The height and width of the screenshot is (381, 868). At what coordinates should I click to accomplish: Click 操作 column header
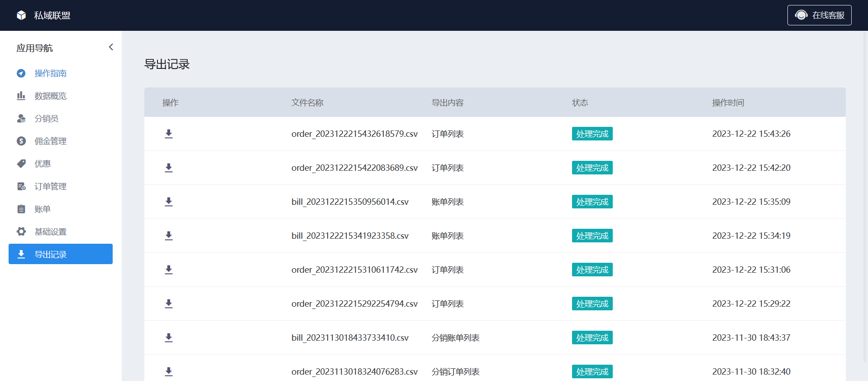click(171, 103)
